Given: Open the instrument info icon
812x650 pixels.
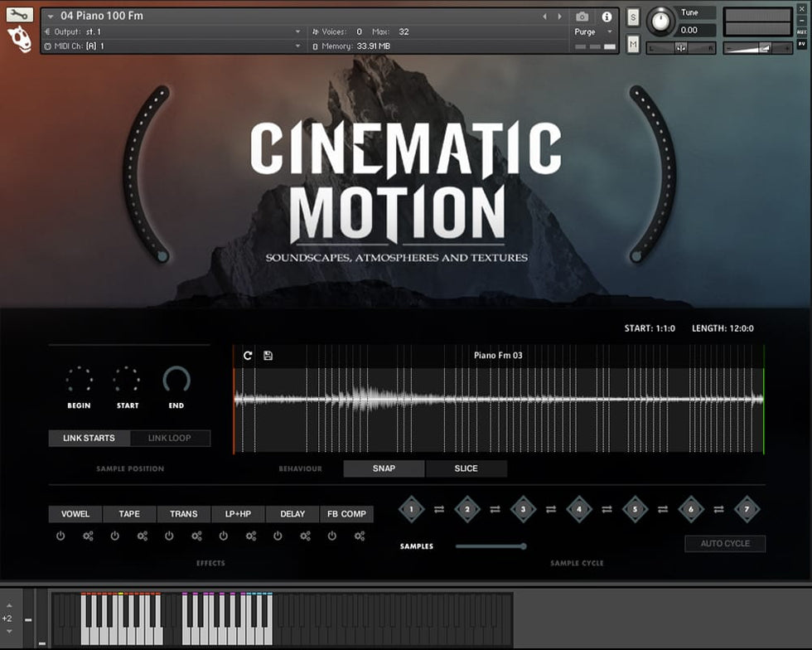Looking at the screenshot, I should (607, 17).
